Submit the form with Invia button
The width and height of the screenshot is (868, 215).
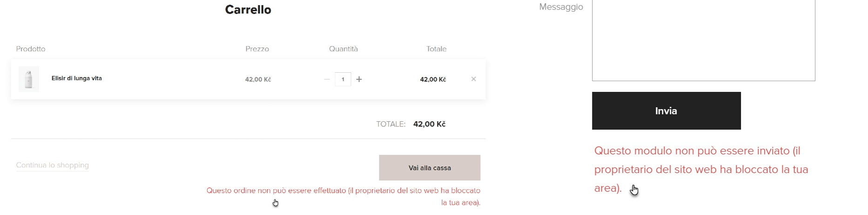666,111
